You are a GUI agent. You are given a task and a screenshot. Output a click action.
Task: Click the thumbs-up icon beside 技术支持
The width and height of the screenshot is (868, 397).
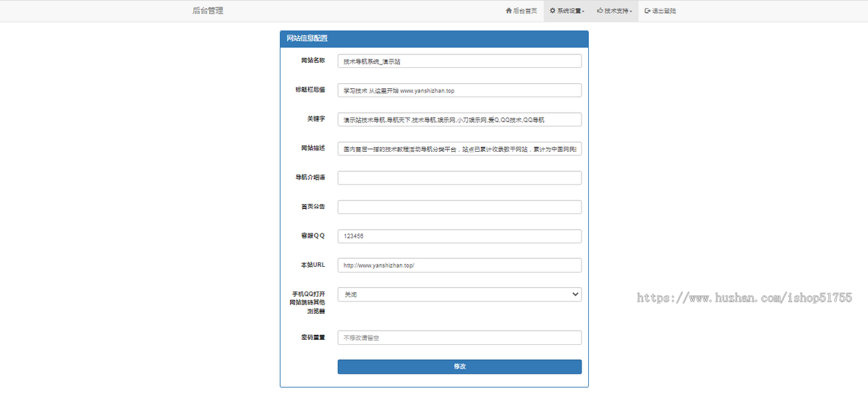[600, 11]
